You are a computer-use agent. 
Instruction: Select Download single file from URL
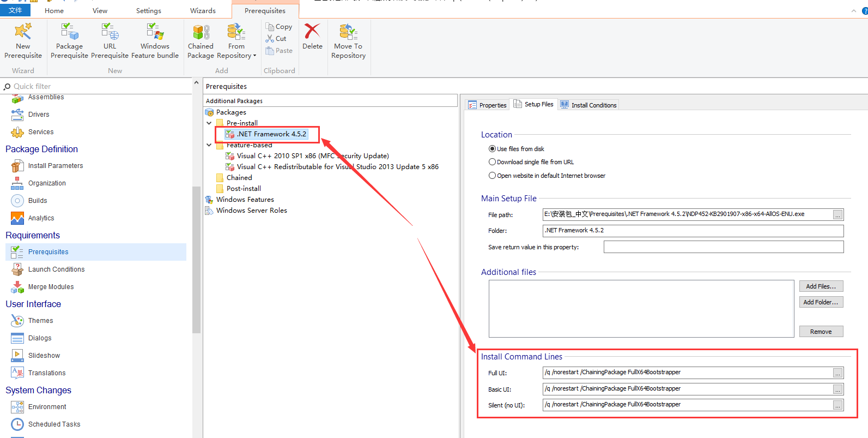tap(492, 162)
